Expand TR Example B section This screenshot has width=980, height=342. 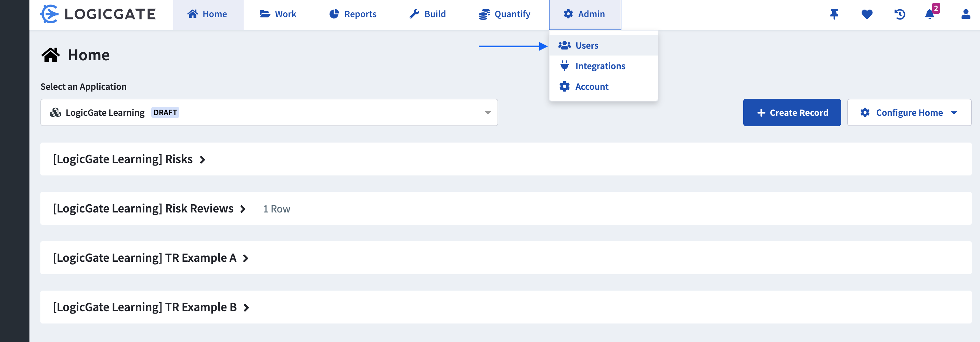(246, 308)
